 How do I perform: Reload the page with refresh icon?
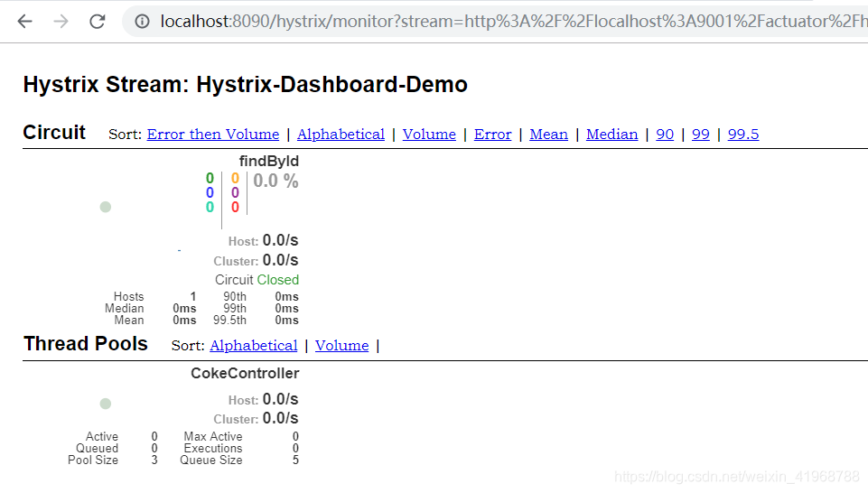[98, 22]
